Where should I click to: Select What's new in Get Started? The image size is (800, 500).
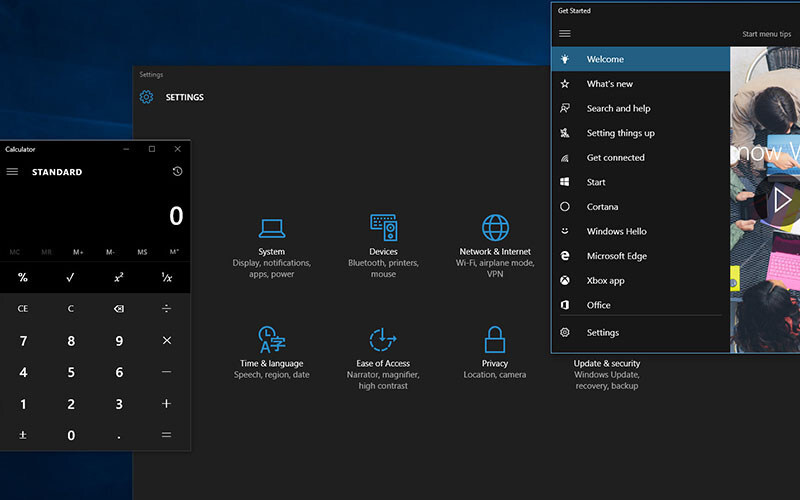(641, 84)
